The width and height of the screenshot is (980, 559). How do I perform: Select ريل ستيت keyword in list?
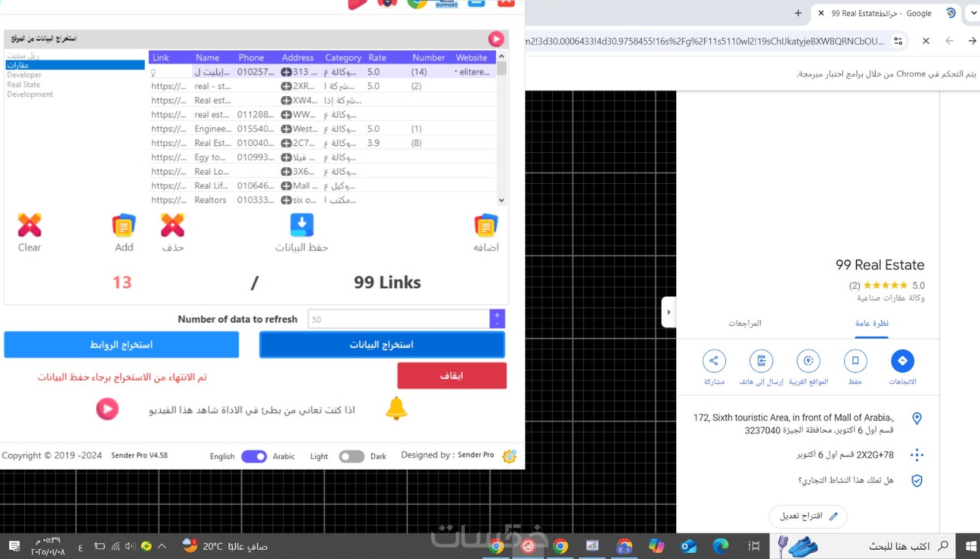pos(23,55)
